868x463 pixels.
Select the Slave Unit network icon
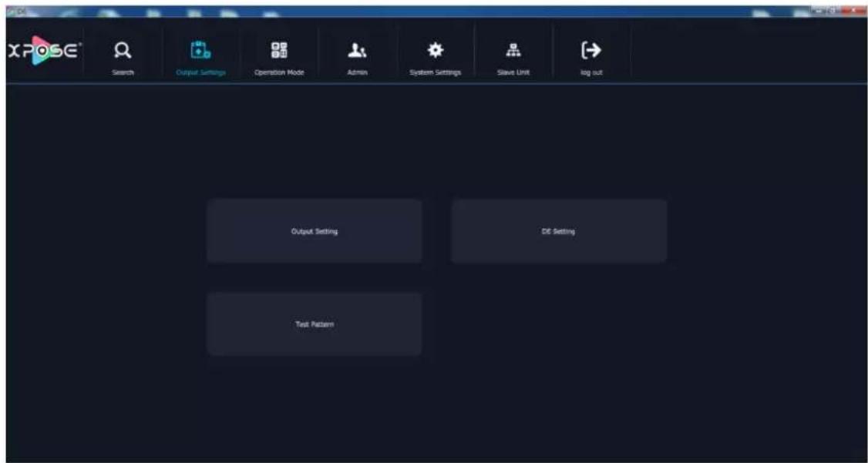(513, 51)
